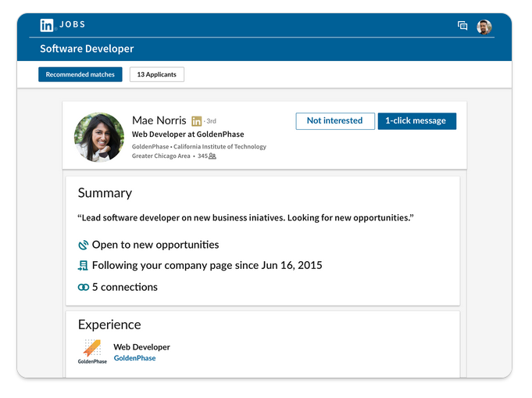Click the 3rd degree connection label

(211, 121)
